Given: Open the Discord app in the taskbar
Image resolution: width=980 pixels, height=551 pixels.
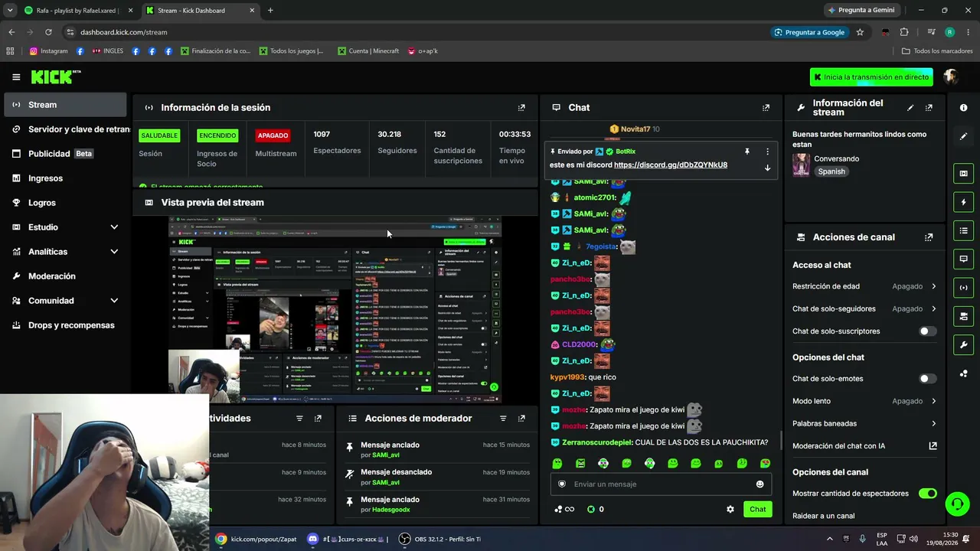Looking at the screenshot, I should pyautogui.click(x=348, y=540).
